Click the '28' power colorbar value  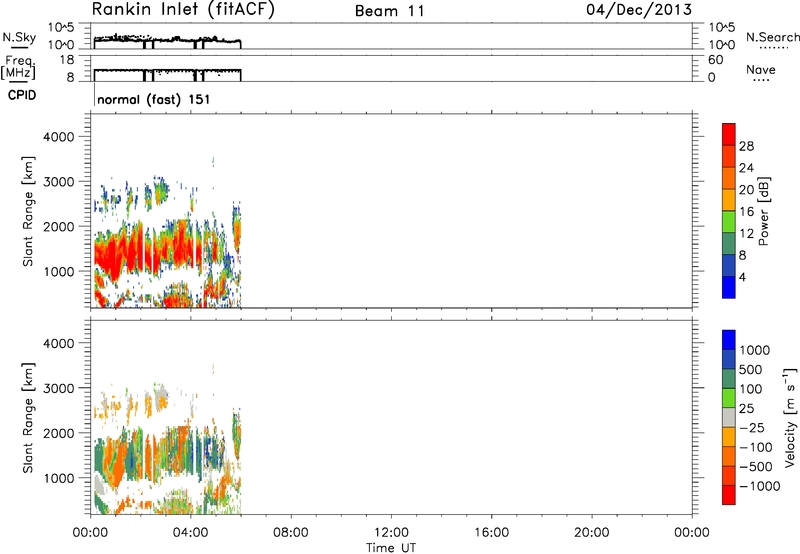(746, 146)
